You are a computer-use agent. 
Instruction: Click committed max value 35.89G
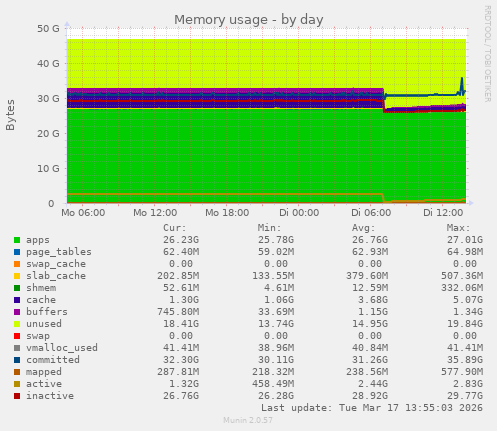(x=465, y=360)
